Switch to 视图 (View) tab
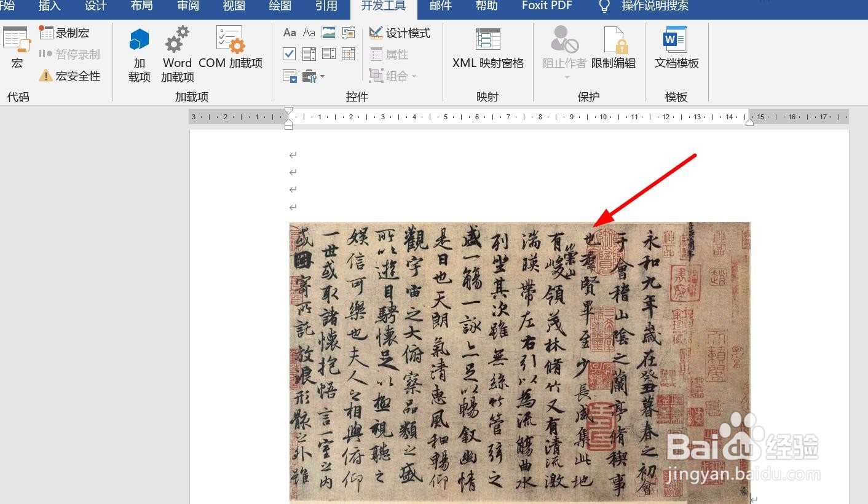The width and height of the screenshot is (868, 504). [x=234, y=6]
